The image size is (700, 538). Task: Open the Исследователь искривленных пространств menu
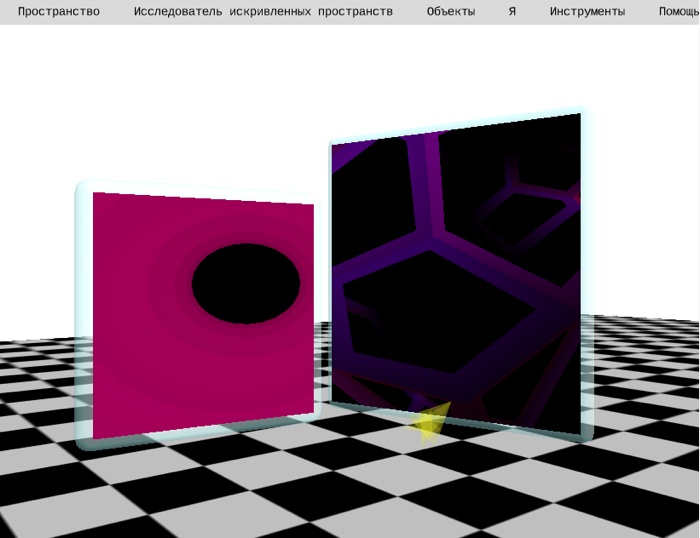(263, 12)
